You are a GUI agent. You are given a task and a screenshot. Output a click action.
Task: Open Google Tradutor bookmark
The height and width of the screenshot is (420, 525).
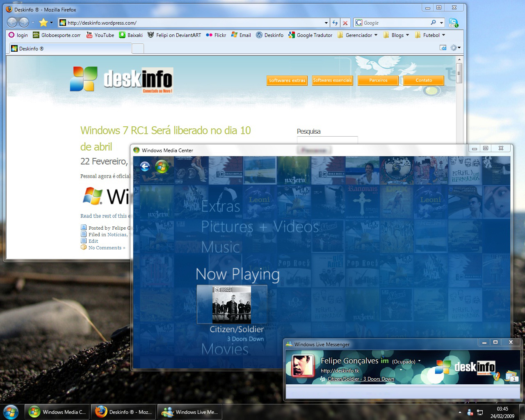(310, 35)
